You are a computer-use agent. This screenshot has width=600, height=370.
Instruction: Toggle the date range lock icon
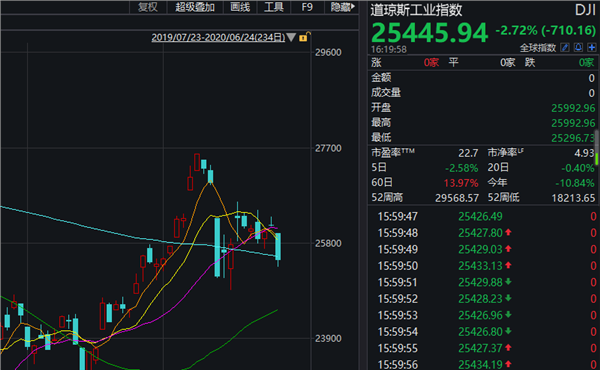[304, 37]
